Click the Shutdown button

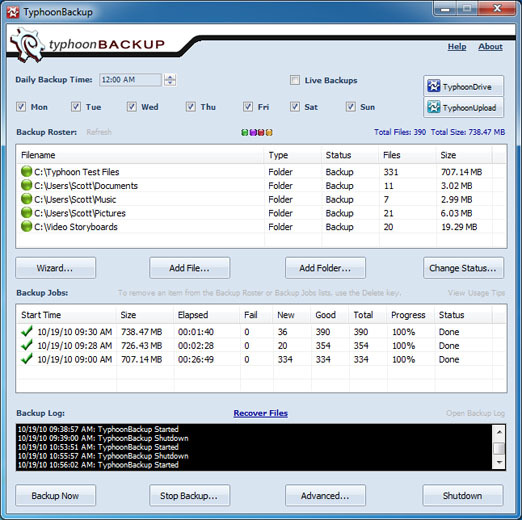(x=463, y=495)
